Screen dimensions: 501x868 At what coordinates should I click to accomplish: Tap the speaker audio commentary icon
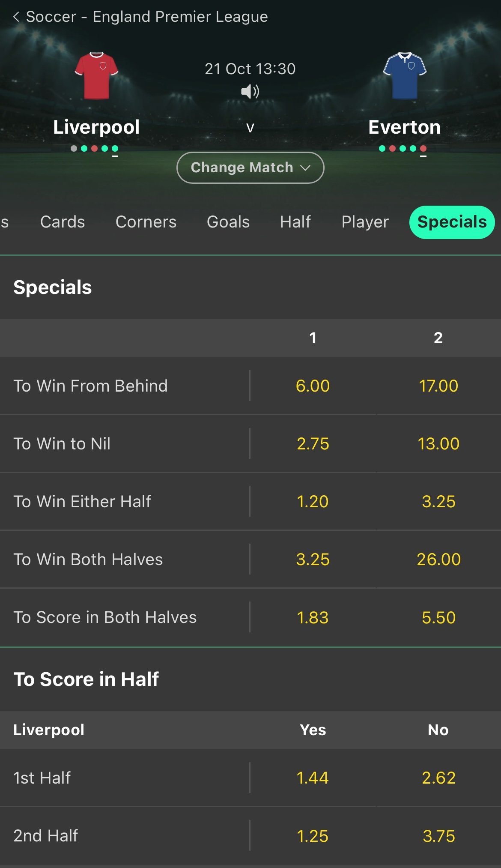click(x=250, y=91)
